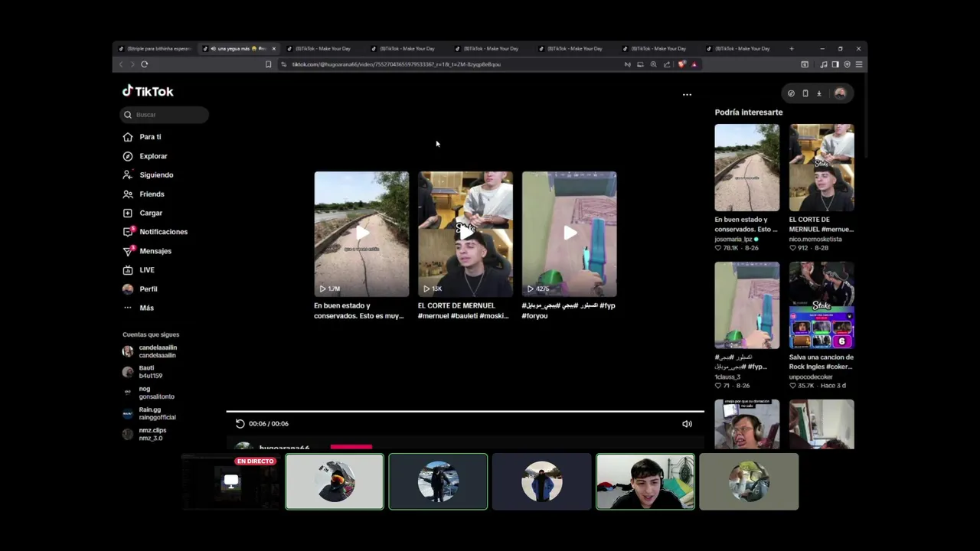Open a new browser tab
The width and height of the screenshot is (980, 551).
tap(792, 48)
